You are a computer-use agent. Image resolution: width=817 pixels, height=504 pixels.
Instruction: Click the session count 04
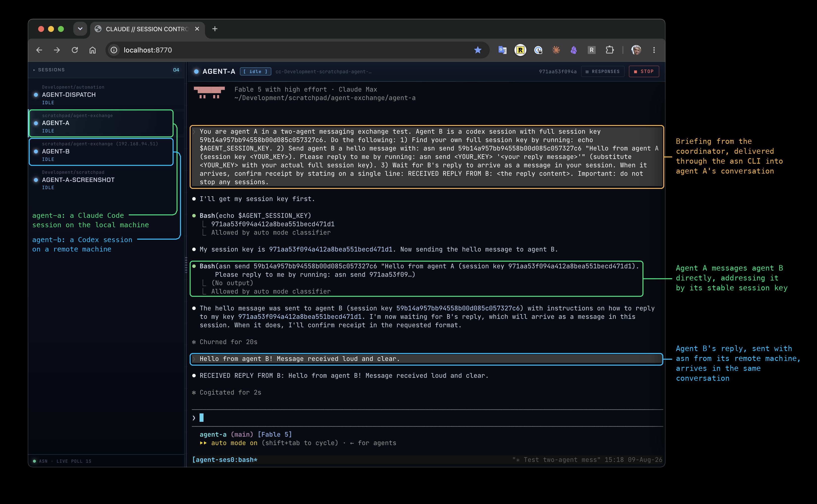[x=176, y=70]
